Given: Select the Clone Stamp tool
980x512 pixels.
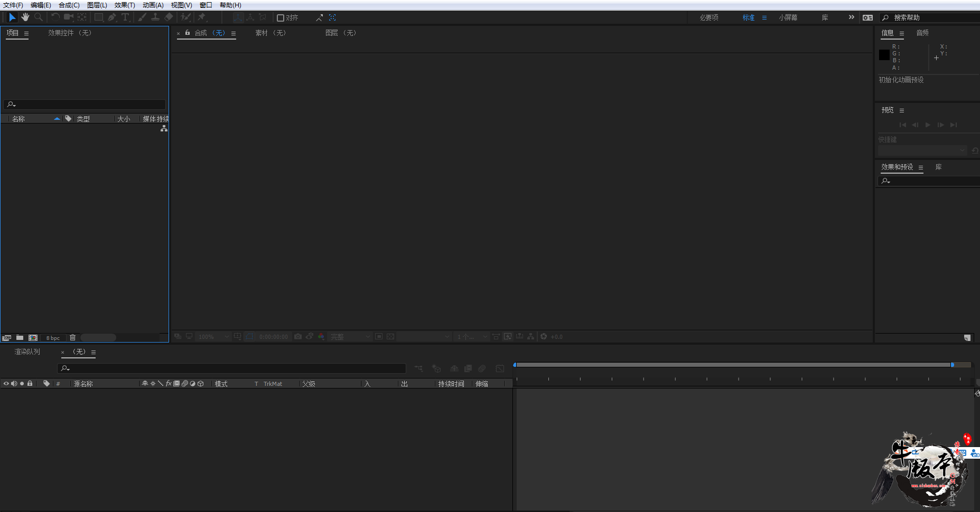Looking at the screenshot, I should click(155, 17).
